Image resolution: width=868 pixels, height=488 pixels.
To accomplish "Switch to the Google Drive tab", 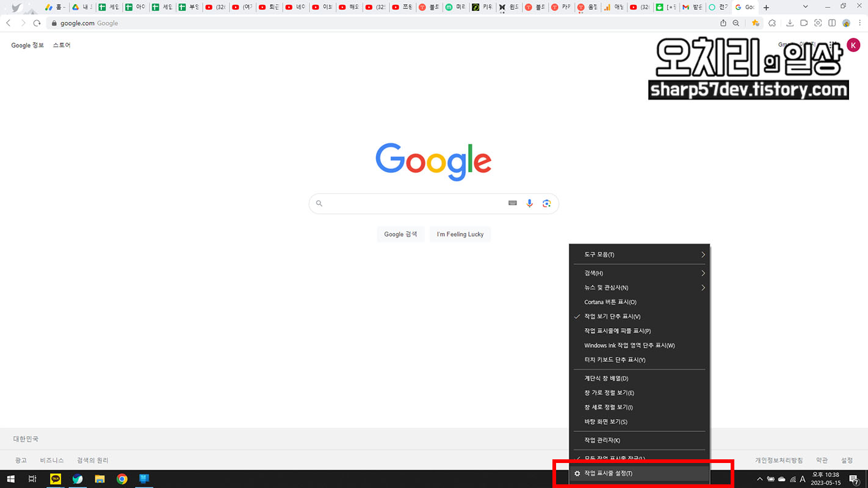I will pos(82,7).
